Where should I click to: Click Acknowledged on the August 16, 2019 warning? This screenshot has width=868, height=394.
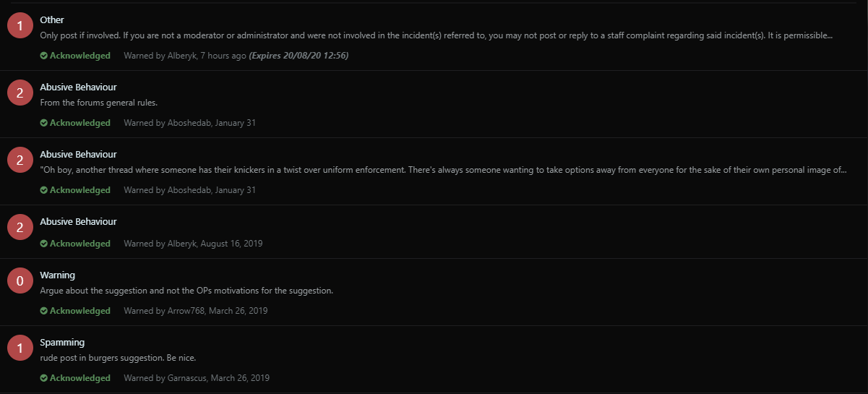80,244
